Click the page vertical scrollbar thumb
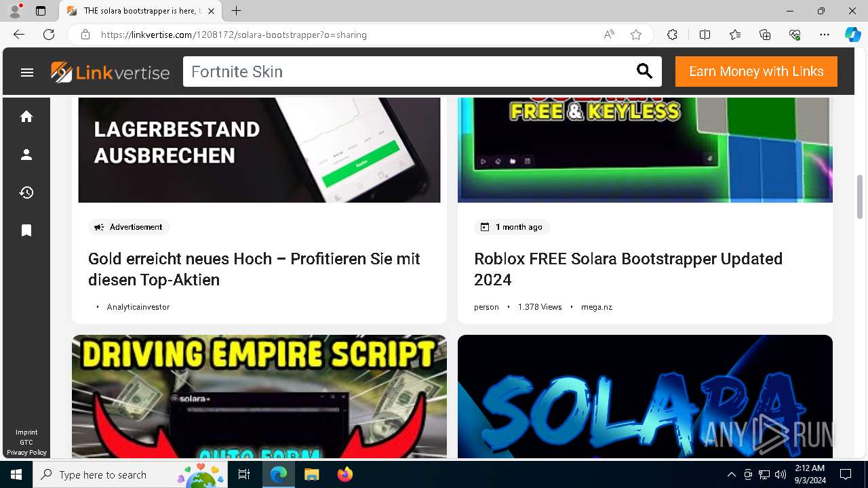 pos(860,197)
